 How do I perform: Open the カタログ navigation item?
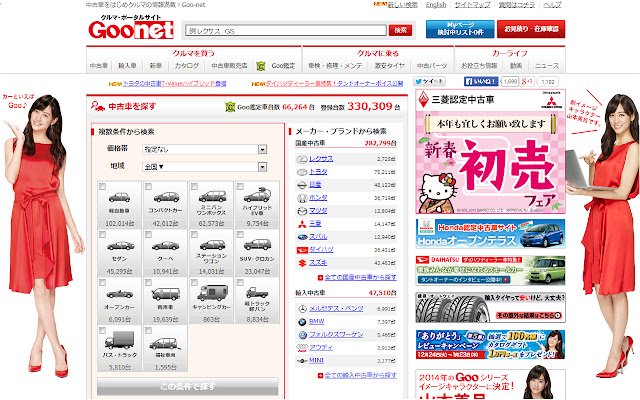click(187, 66)
